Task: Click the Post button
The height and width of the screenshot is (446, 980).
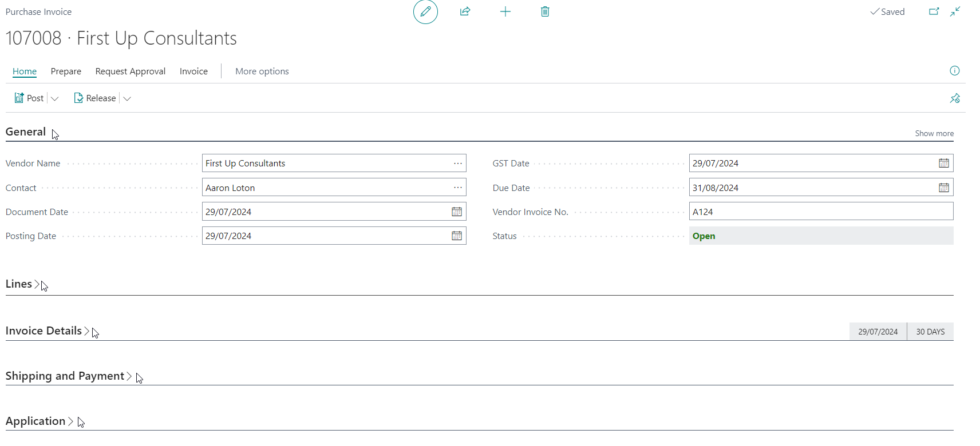Action: (x=29, y=98)
